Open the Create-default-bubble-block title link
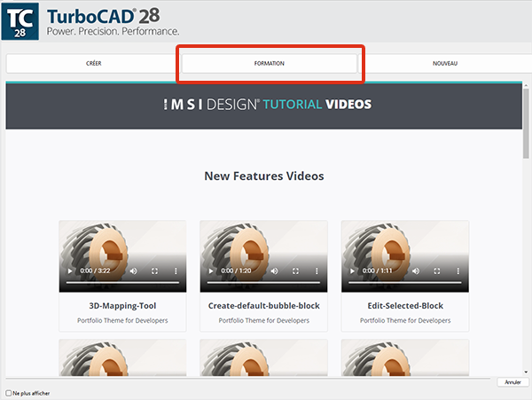The width and height of the screenshot is (532, 400). pyautogui.click(x=264, y=306)
